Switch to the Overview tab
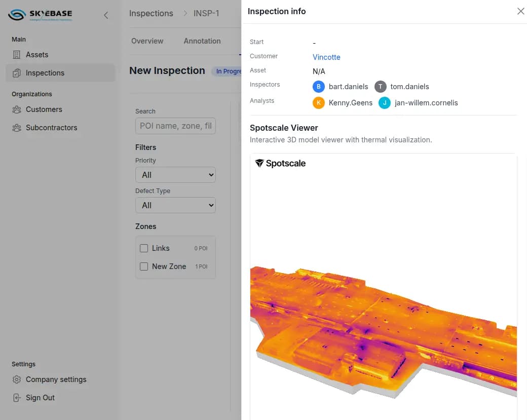 [147, 41]
